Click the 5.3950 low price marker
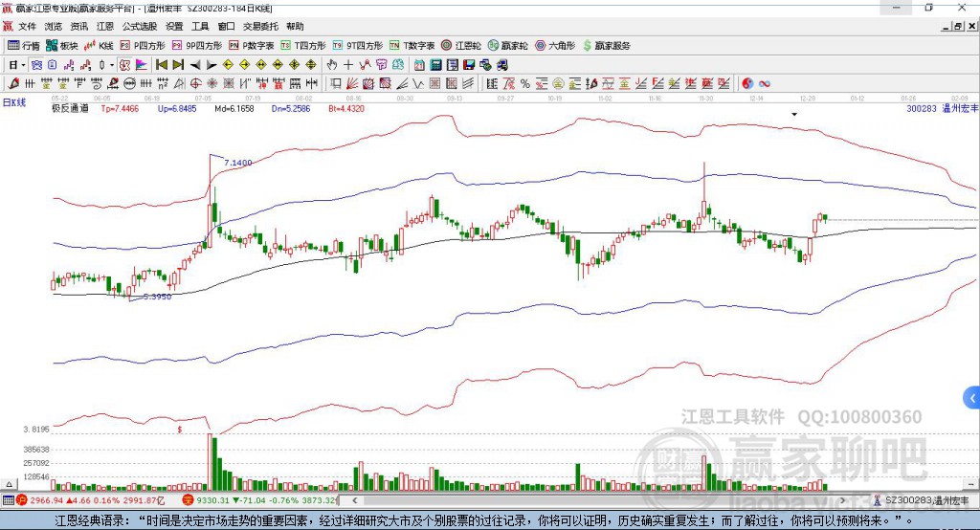The width and height of the screenshot is (980, 530). click(158, 297)
